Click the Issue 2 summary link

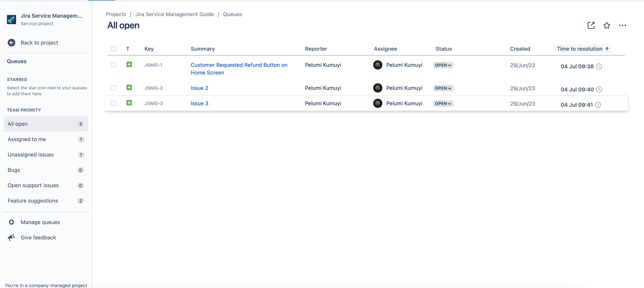(x=199, y=88)
